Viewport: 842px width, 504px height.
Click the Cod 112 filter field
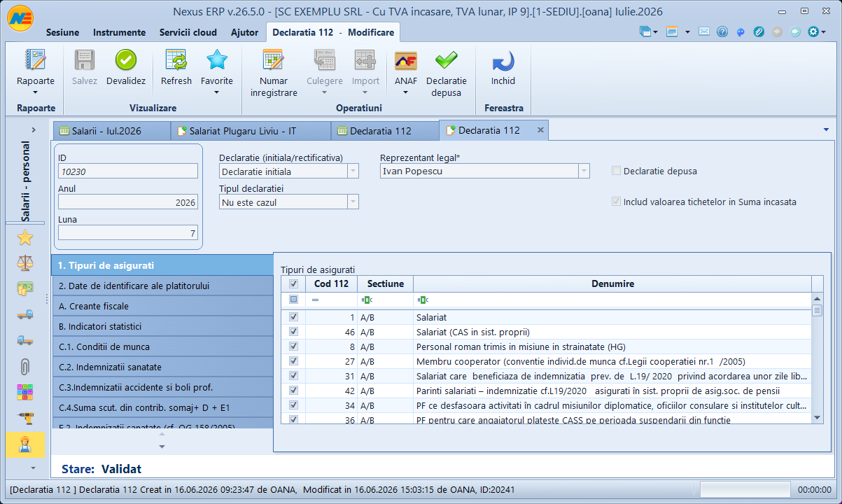coord(331,300)
